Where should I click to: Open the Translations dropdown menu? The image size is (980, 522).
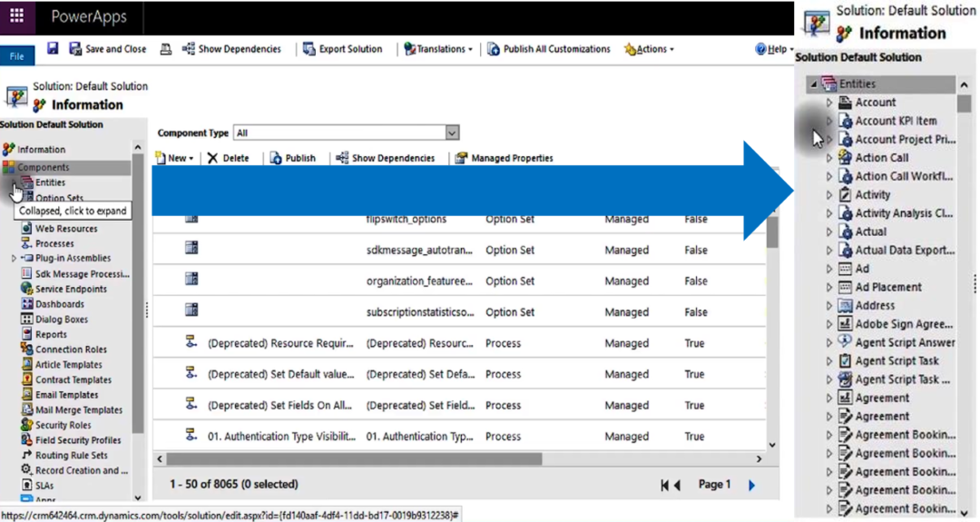click(x=438, y=49)
